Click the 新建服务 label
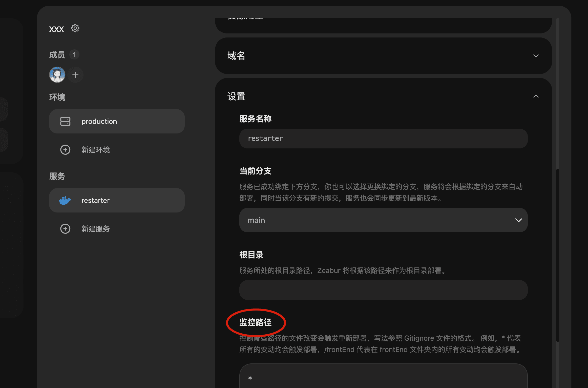 96,229
